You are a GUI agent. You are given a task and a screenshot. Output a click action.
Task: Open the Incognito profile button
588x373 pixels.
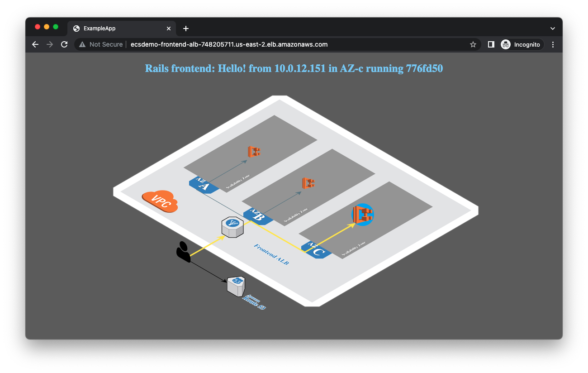point(521,44)
